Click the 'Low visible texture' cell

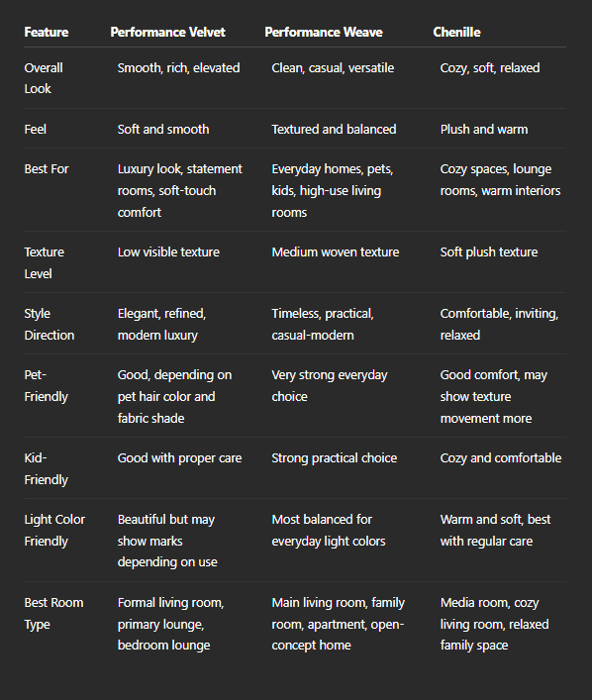click(168, 252)
